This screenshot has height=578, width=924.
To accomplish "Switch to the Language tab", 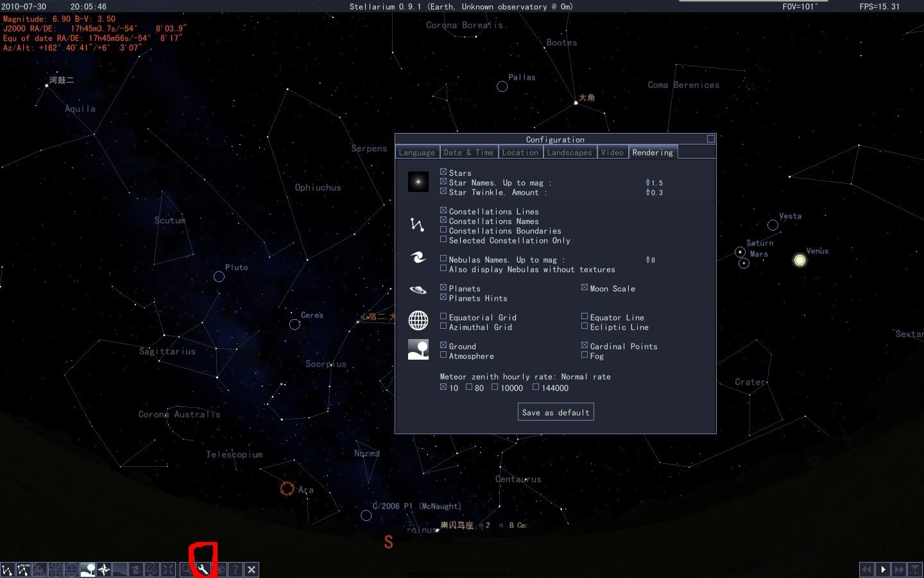I will tap(417, 152).
